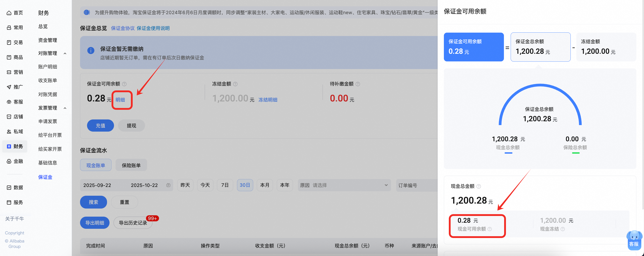Click start date 2025-09-22 field
Image resolution: width=644 pixels, height=256 pixels.
pyautogui.click(x=97, y=185)
